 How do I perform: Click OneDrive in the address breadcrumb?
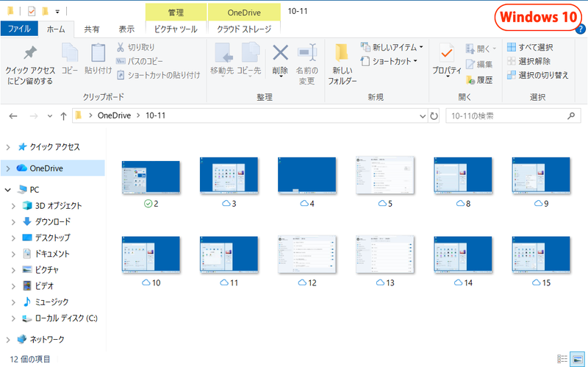tap(115, 115)
